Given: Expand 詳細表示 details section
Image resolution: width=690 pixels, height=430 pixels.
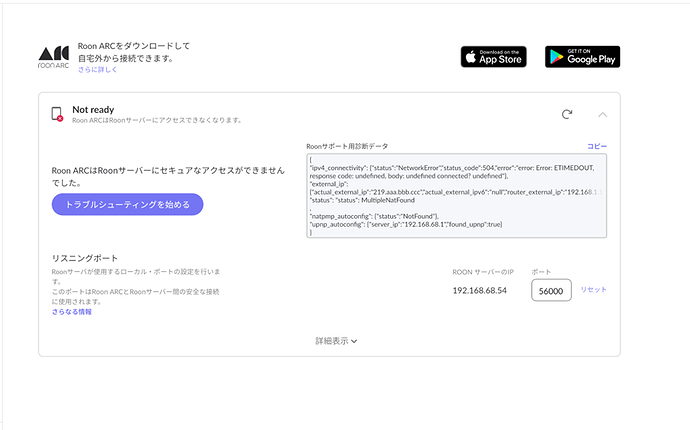Looking at the screenshot, I should (x=336, y=341).
